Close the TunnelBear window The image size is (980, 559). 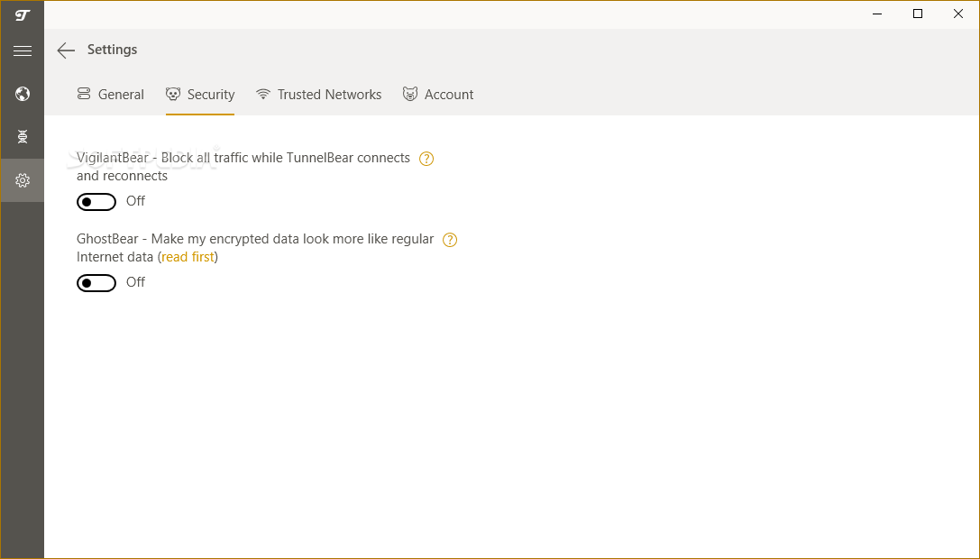[x=958, y=14]
